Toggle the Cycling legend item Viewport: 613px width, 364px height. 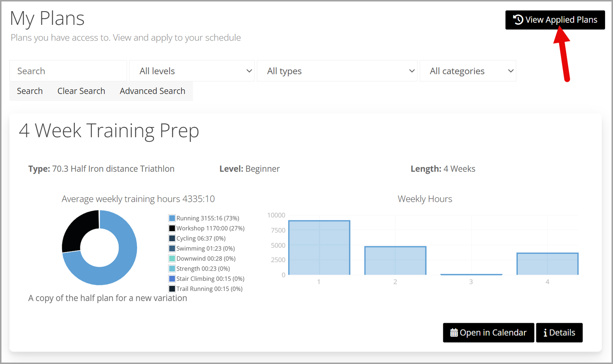pyautogui.click(x=197, y=238)
